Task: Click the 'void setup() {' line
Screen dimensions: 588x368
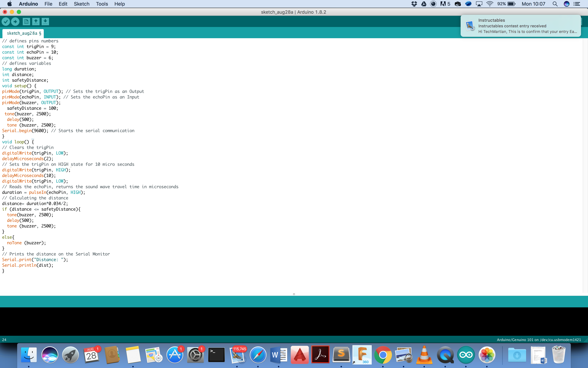Action: tap(19, 86)
